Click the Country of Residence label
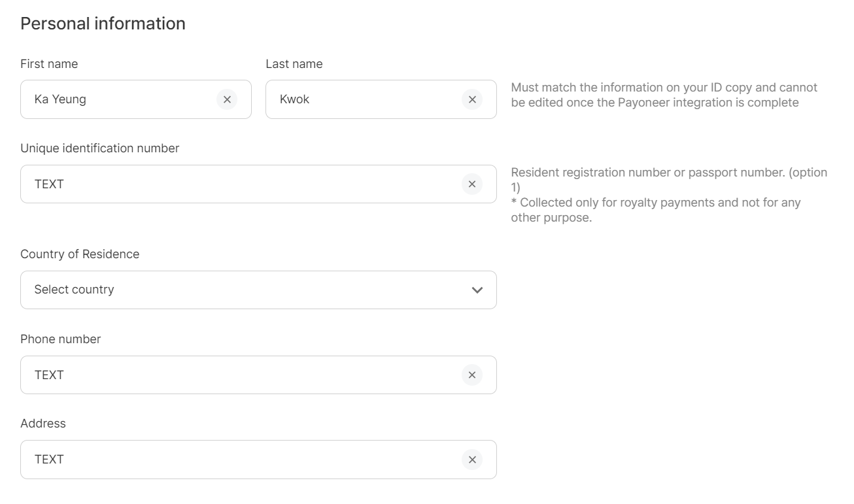854x504 pixels. 80,254
